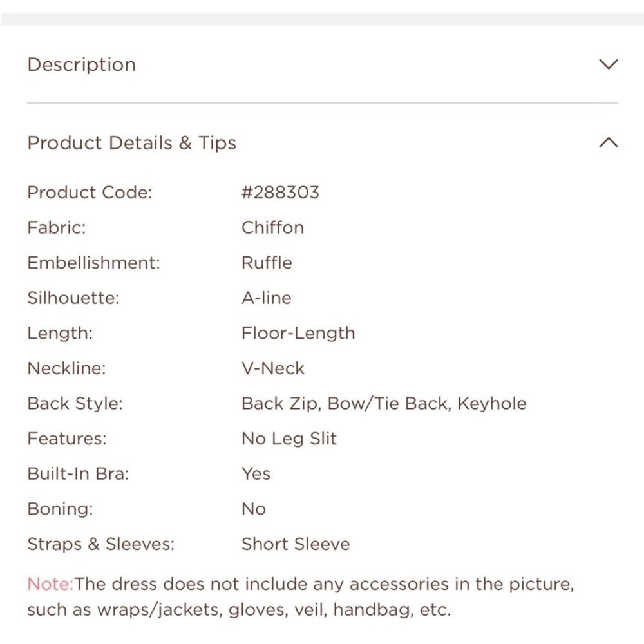Expand the Description section chevron

(609, 64)
